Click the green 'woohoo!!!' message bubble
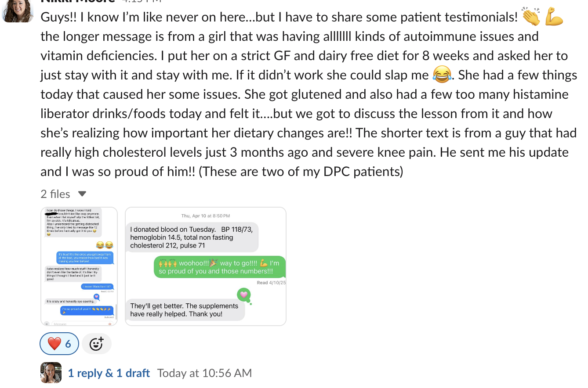Image resolution: width=588 pixels, height=388 pixels. pos(219,267)
